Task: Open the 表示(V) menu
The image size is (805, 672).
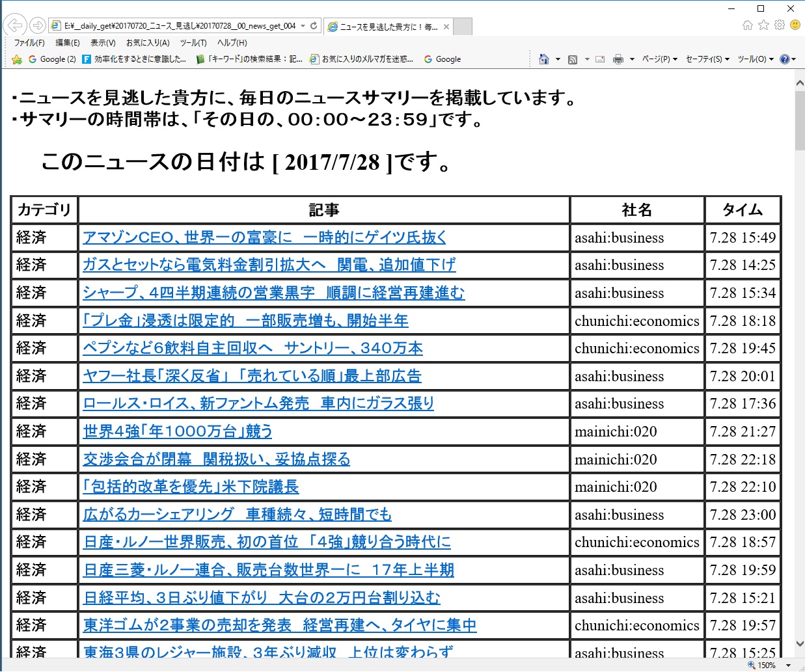Action: point(103,43)
